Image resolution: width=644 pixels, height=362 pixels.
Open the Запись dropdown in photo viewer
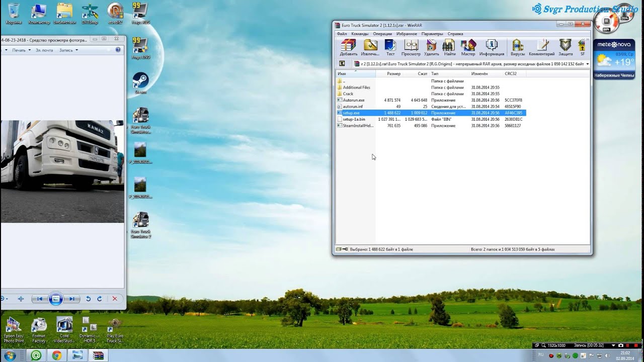[x=68, y=50]
